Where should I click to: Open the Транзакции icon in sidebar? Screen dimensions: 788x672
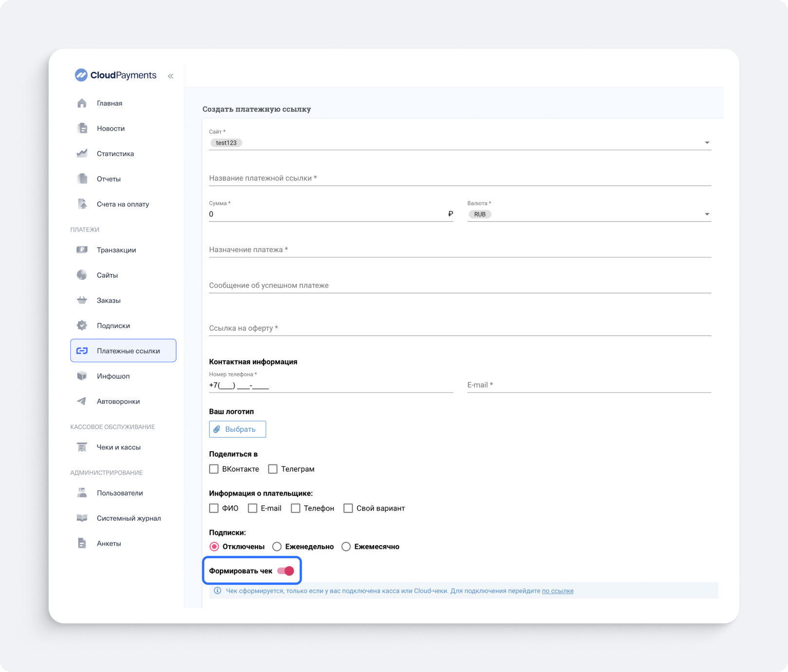tap(82, 250)
